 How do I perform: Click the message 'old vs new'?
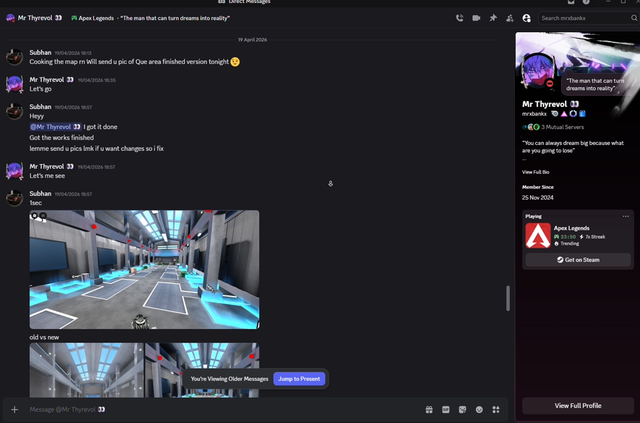(x=44, y=337)
